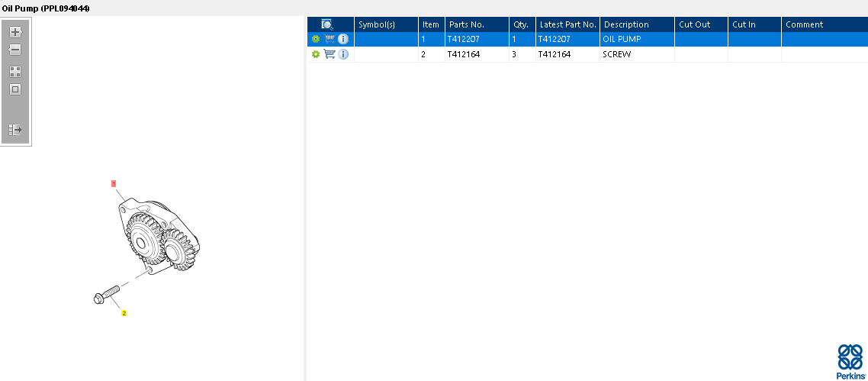Click the four-squares view icon in diagram toolbar
The image size is (868, 381).
click(15, 72)
